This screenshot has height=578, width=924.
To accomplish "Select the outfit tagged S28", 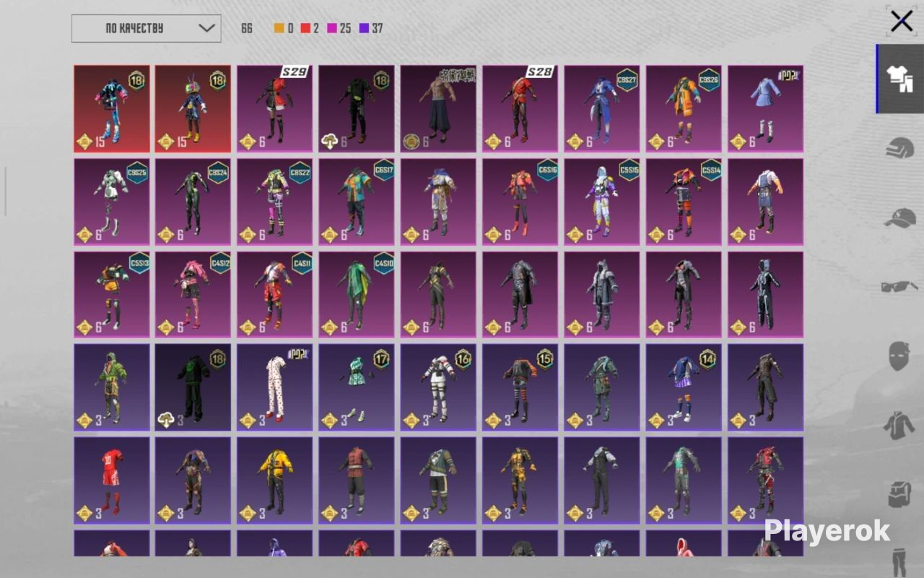I will (x=520, y=108).
